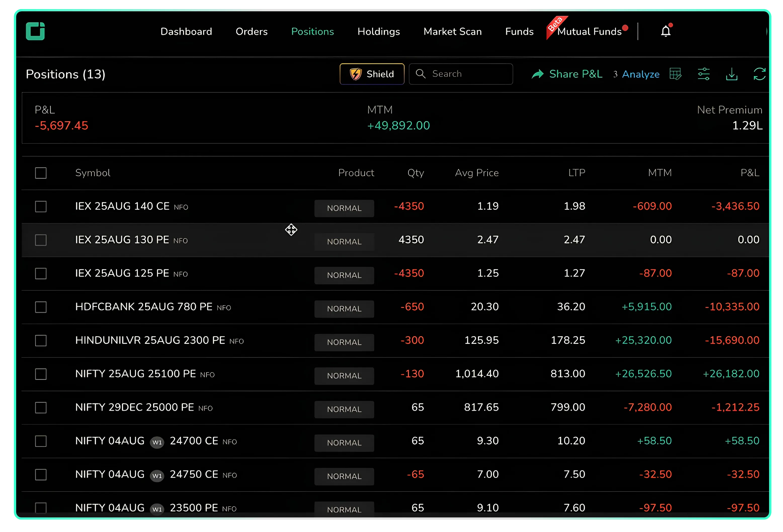Click the search magnifier icon

click(x=421, y=74)
